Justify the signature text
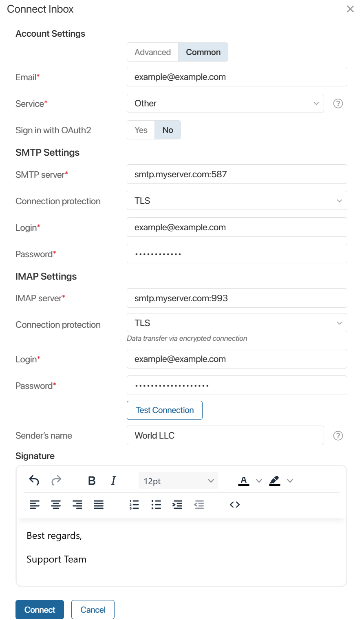 click(99, 505)
